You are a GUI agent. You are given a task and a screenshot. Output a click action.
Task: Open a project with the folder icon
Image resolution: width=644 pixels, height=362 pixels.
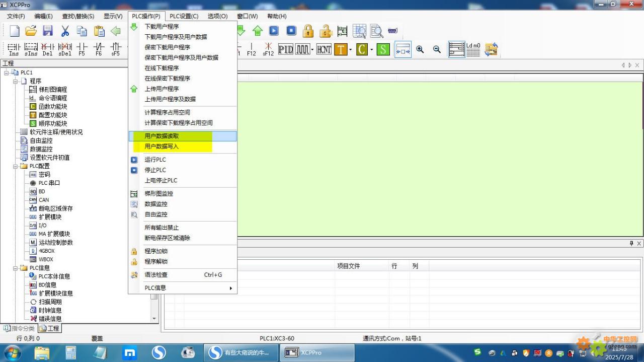coord(31,31)
